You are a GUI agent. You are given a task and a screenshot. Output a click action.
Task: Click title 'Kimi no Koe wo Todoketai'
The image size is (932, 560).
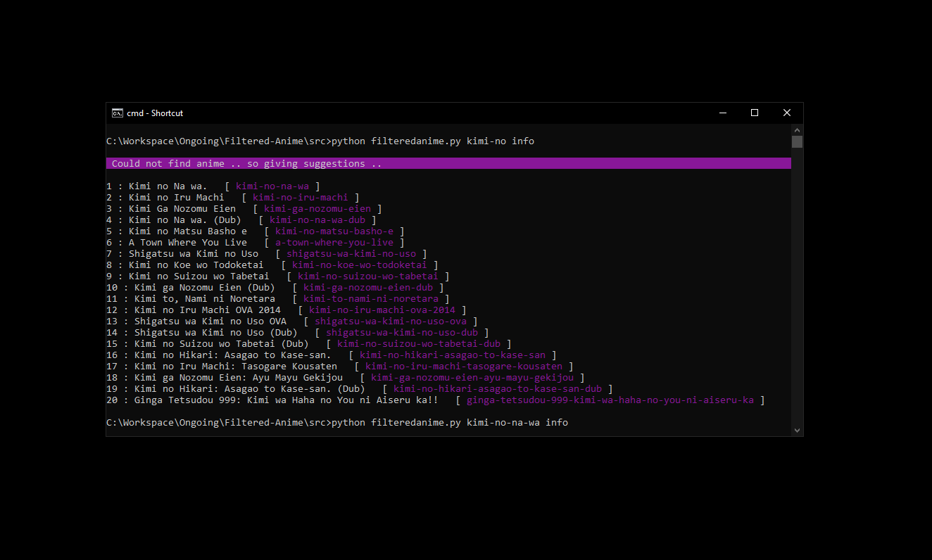point(196,265)
